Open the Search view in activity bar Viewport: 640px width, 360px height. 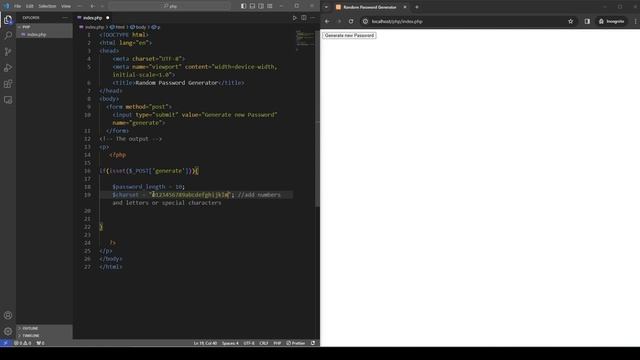[8, 36]
